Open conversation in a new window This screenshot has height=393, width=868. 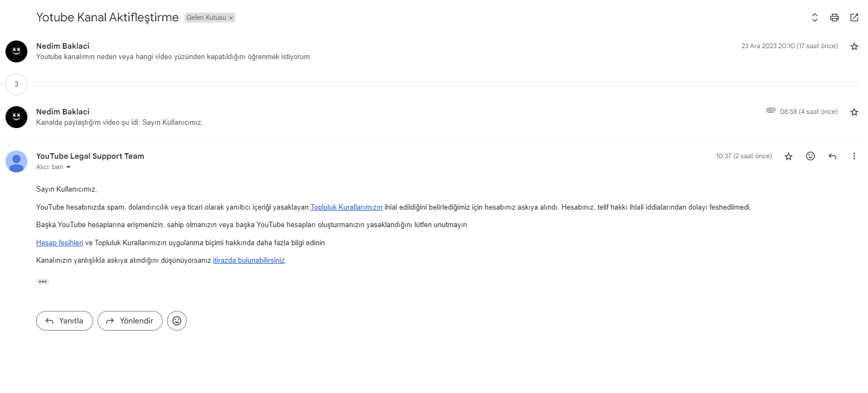(854, 18)
